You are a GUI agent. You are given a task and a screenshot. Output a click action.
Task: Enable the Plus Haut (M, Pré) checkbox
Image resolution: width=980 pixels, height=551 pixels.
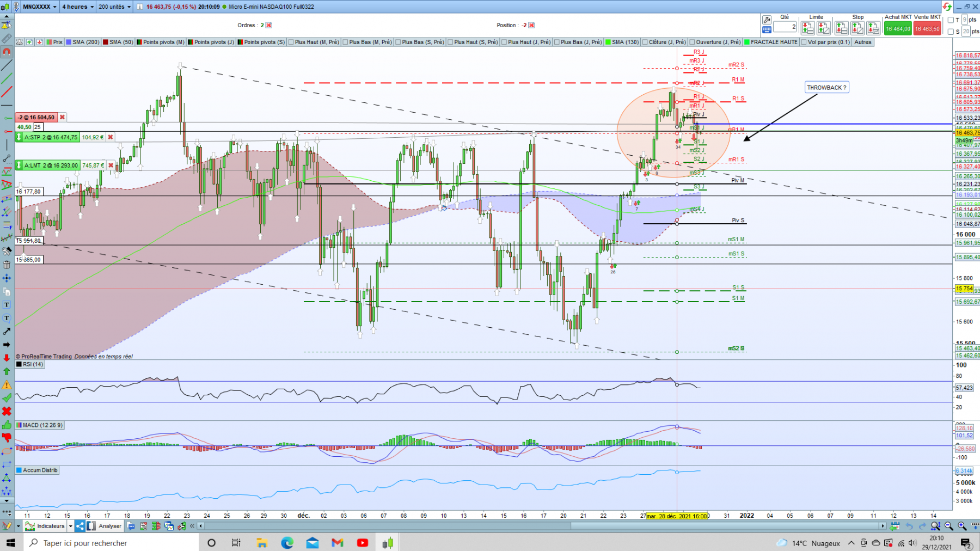291,42
